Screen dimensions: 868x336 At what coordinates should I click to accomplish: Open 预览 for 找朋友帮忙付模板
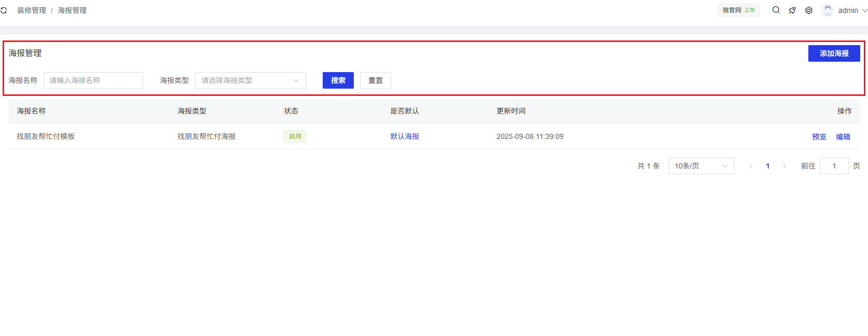point(819,137)
